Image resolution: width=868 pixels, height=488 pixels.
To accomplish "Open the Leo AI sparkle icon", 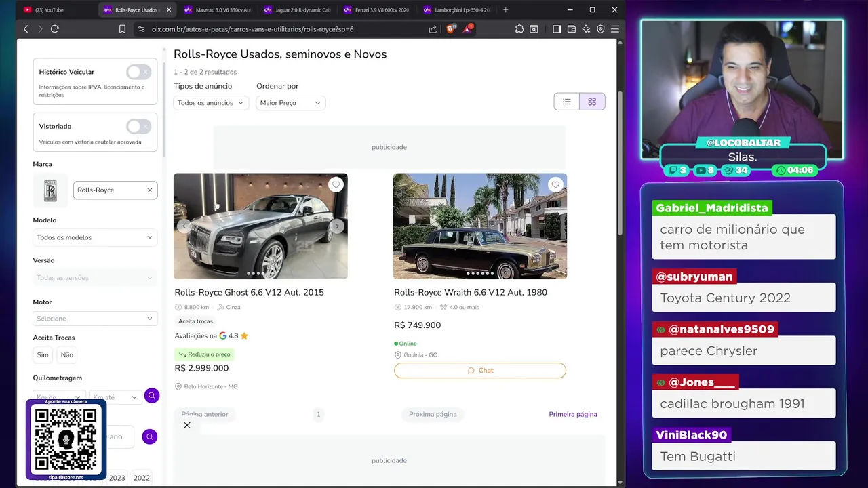I will (x=586, y=29).
